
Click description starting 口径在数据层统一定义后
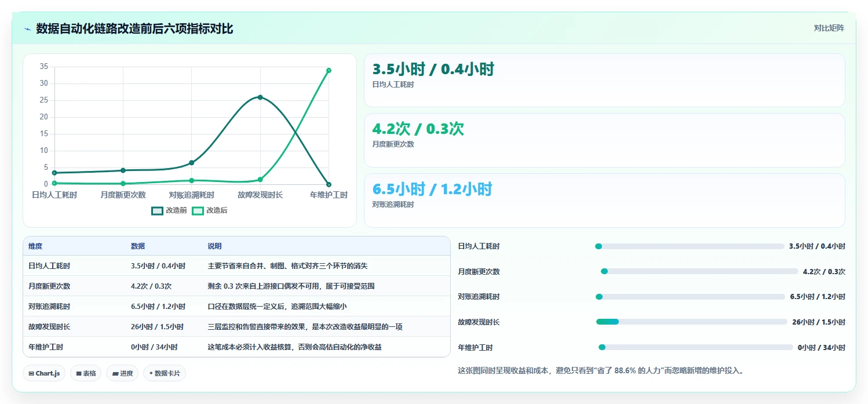click(277, 307)
